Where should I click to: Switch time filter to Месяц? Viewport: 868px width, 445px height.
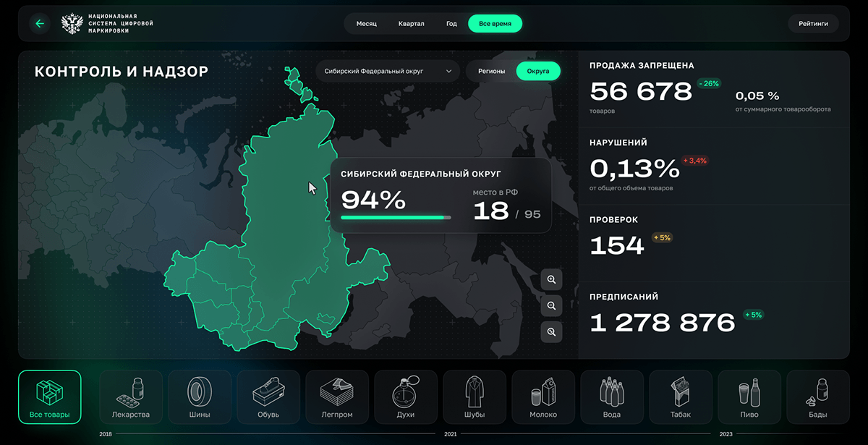[x=365, y=23]
